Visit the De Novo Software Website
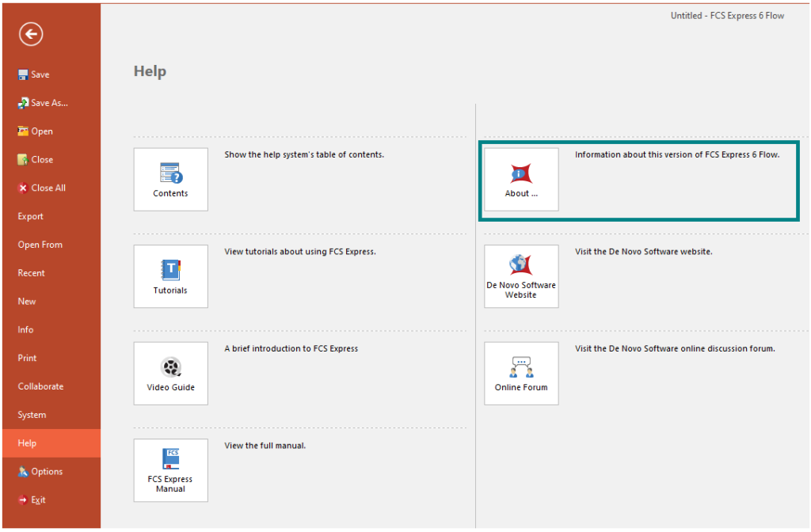 (x=520, y=275)
